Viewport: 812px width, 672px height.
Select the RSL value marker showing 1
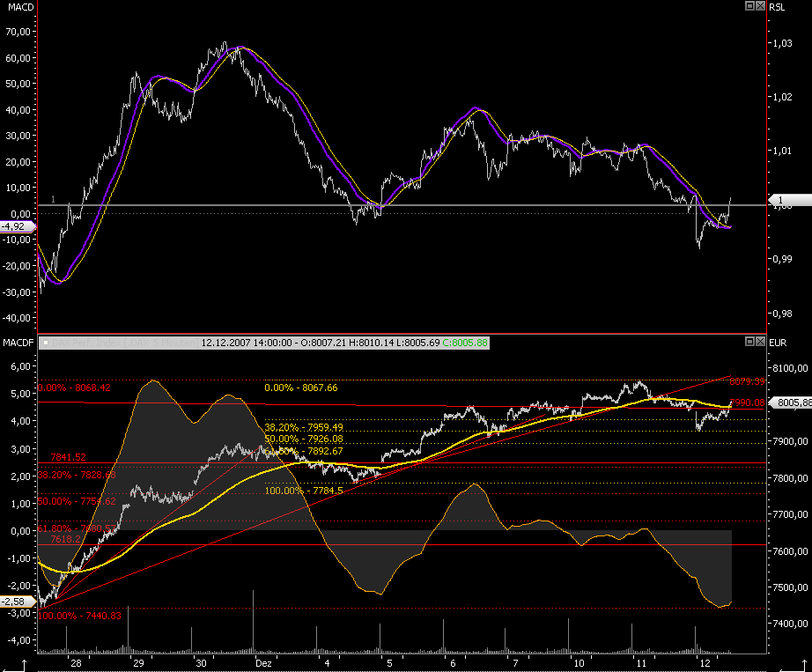point(790,200)
